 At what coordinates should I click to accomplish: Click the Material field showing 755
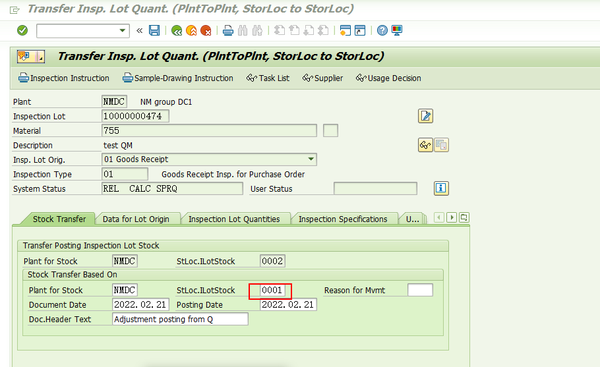pos(209,130)
